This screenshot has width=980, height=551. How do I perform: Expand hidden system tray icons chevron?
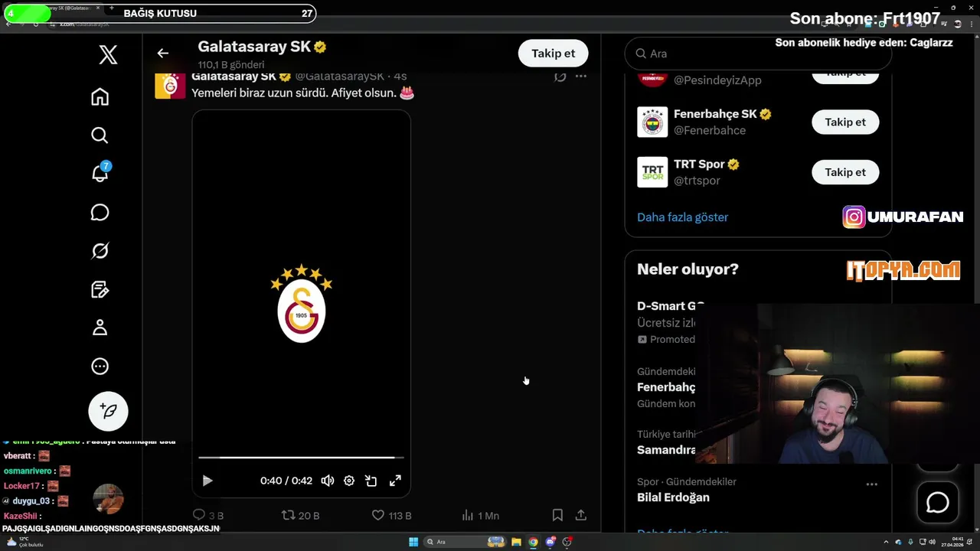pos(886,542)
